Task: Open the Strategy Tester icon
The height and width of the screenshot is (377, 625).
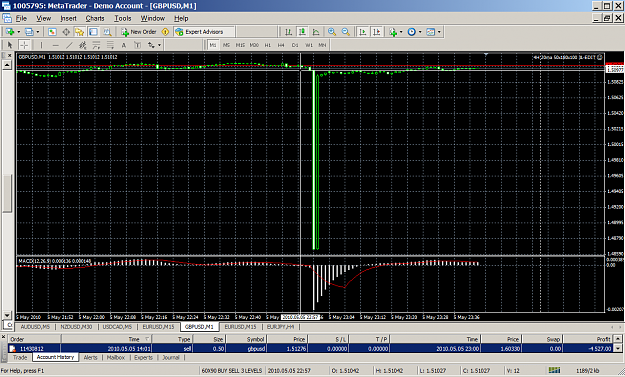Action: point(107,32)
